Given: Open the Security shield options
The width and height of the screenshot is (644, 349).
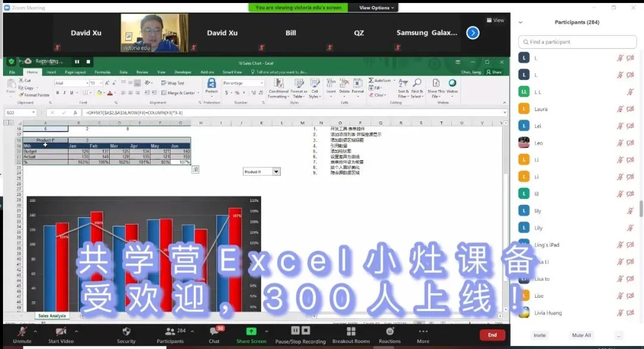Looking at the screenshot, I should point(126,335).
